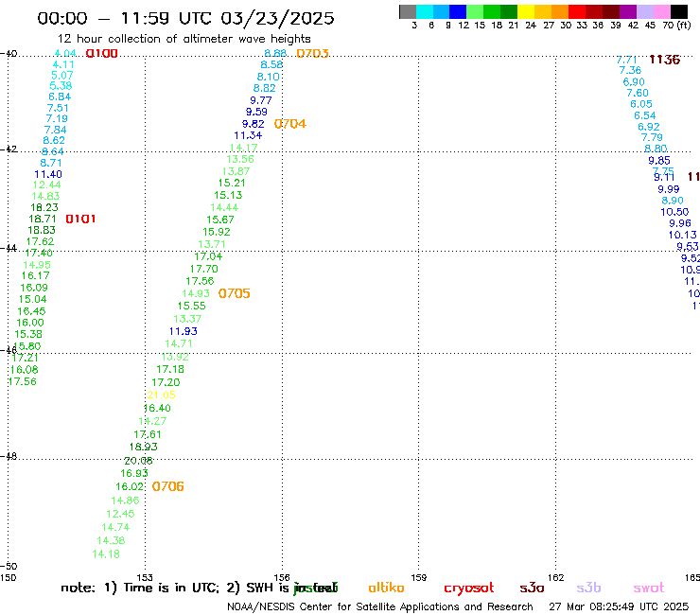Click the black swatch ending the color scale
The height and width of the screenshot is (615, 700).
(678, 11)
